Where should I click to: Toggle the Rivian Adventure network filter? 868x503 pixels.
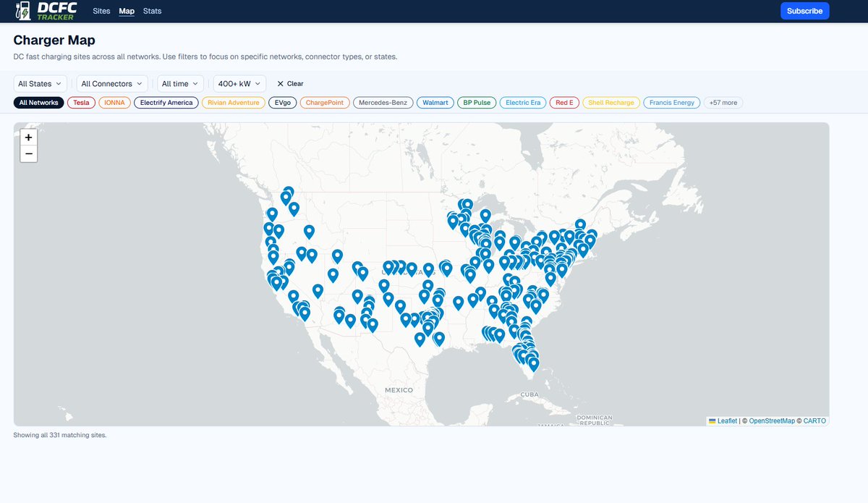point(234,103)
